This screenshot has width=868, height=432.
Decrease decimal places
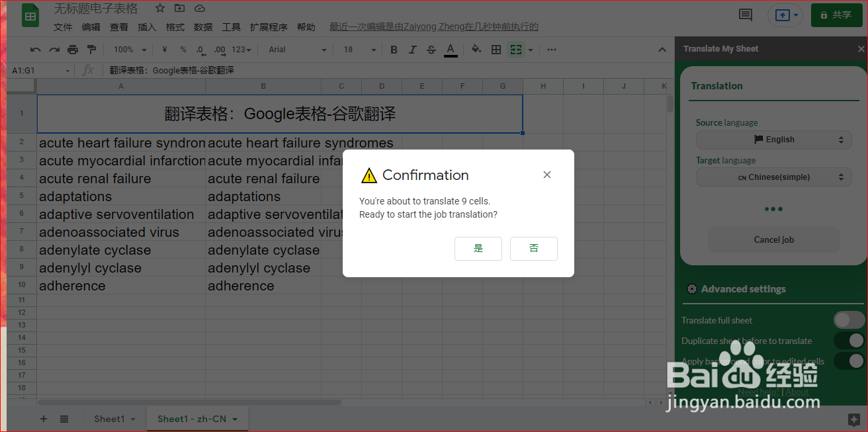coord(200,50)
